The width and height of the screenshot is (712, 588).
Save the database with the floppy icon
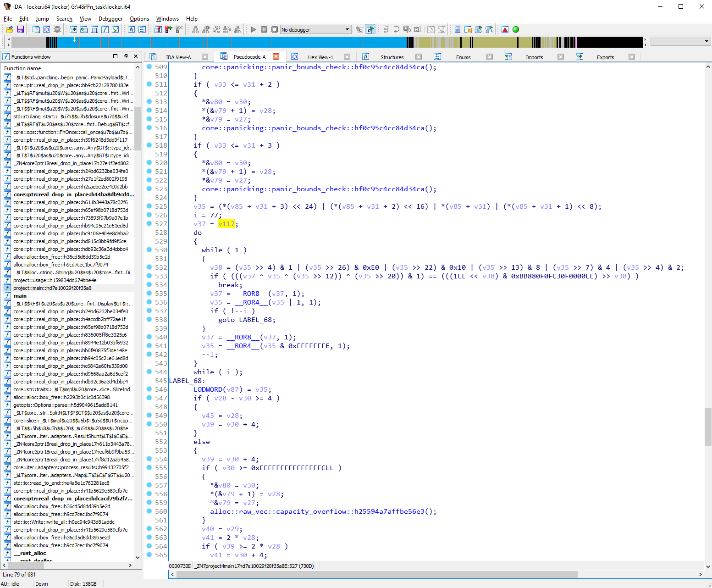[x=20, y=29]
